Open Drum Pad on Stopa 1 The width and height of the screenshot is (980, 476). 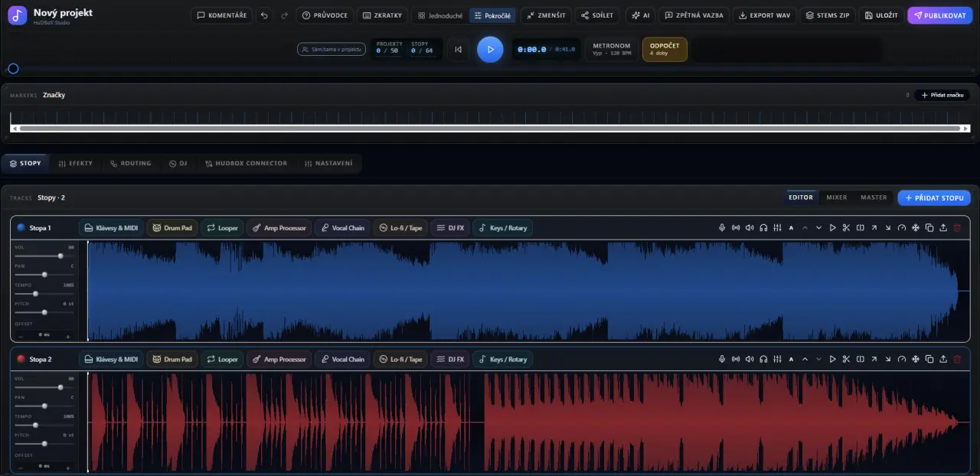pyautogui.click(x=172, y=228)
